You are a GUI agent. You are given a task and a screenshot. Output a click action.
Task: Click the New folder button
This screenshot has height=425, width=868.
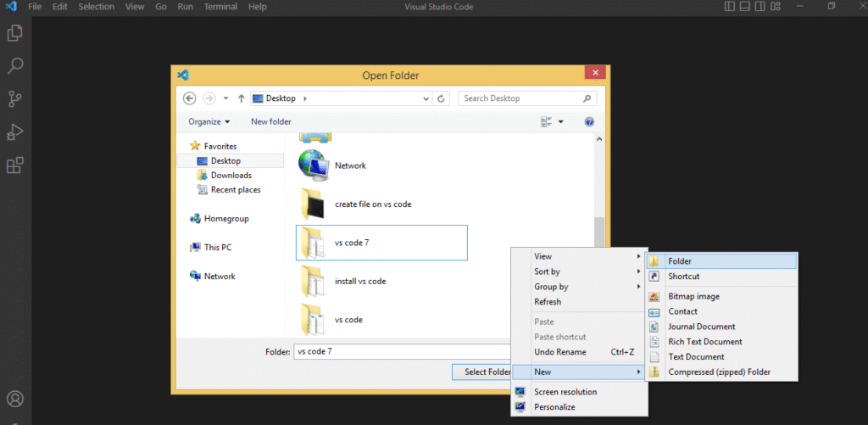(x=270, y=122)
